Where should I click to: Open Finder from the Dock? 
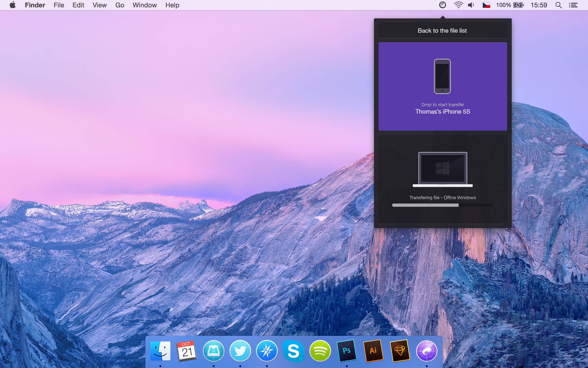click(160, 351)
